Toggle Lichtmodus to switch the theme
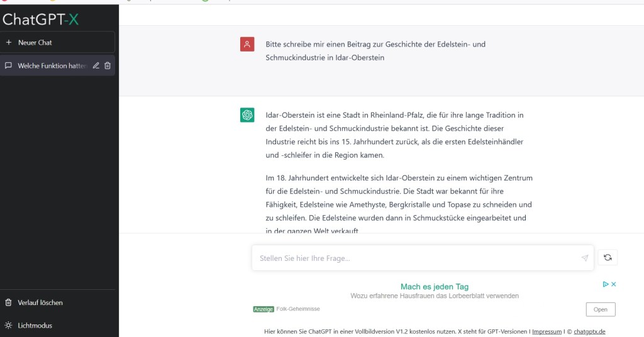 [35, 326]
